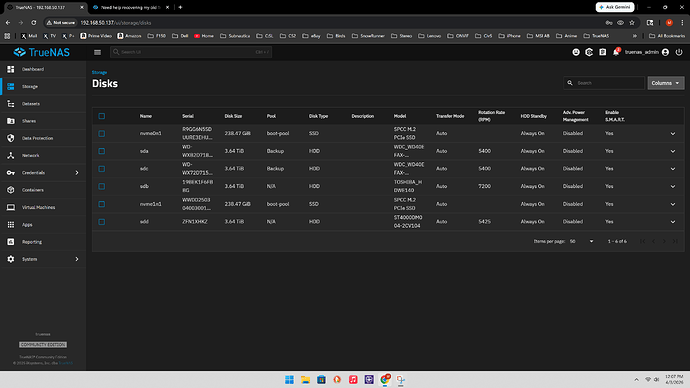
Task: Click the Dashboard sidebar icon
Action: (11, 69)
